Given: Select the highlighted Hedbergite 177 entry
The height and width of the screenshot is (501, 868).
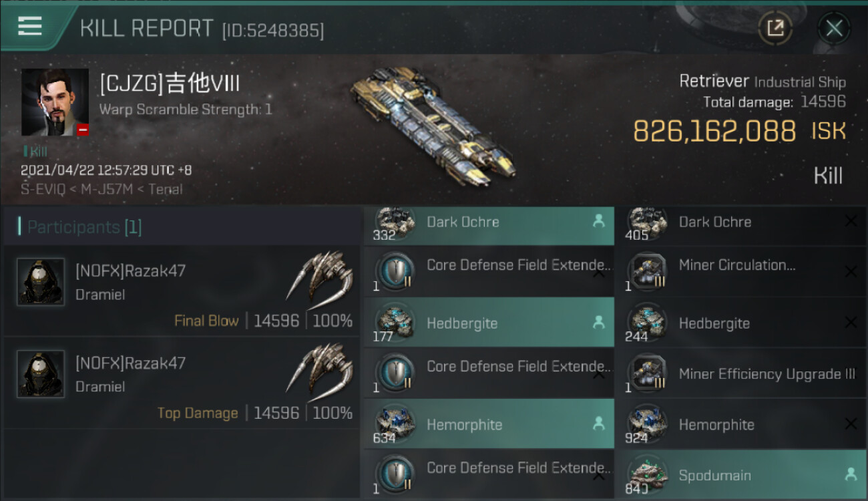Looking at the screenshot, I should [x=489, y=323].
